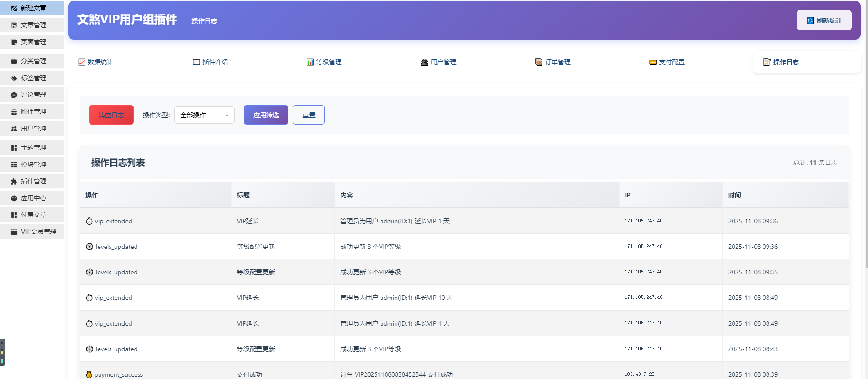Open the 插件介绍 tab
The width and height of the screenshot is (868, 379).
click(211, 62)
